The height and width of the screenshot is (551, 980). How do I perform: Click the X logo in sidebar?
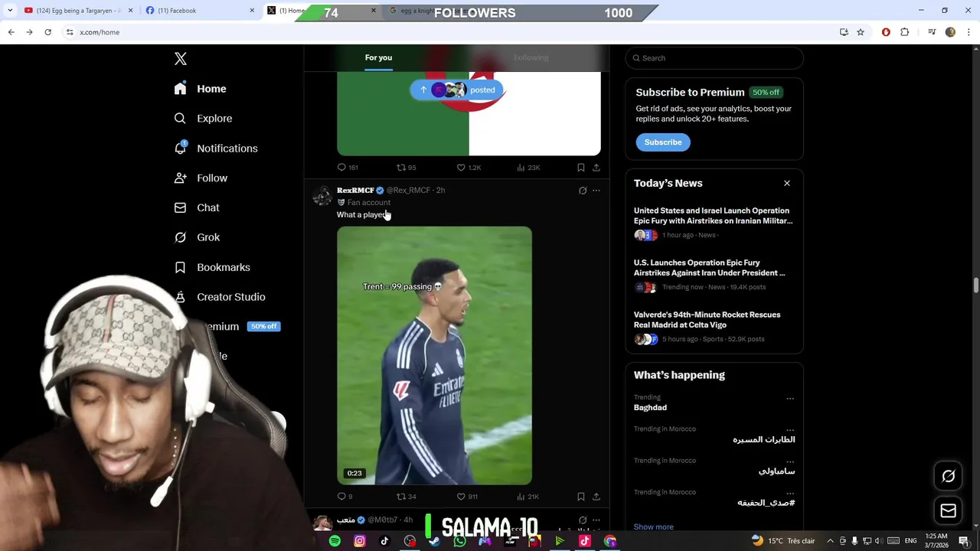click(181, 59)
